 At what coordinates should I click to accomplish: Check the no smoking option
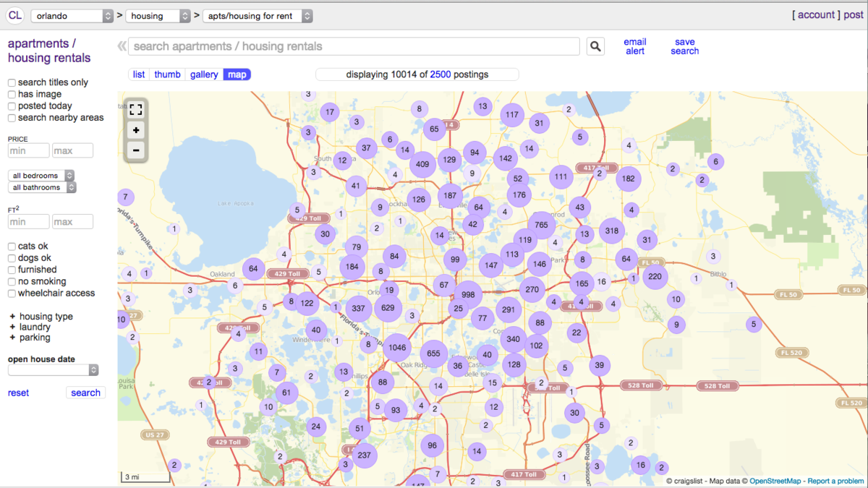(12, 282)
